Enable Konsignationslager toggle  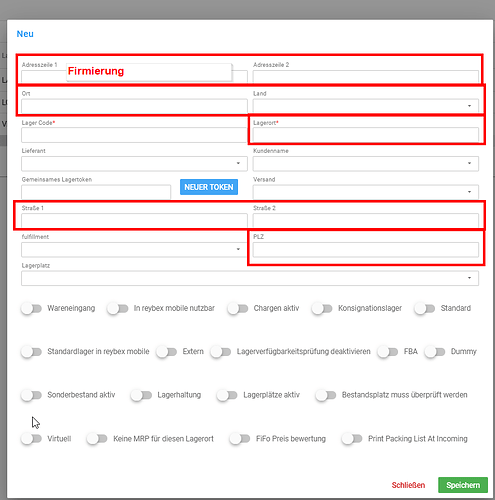(322, 308)
